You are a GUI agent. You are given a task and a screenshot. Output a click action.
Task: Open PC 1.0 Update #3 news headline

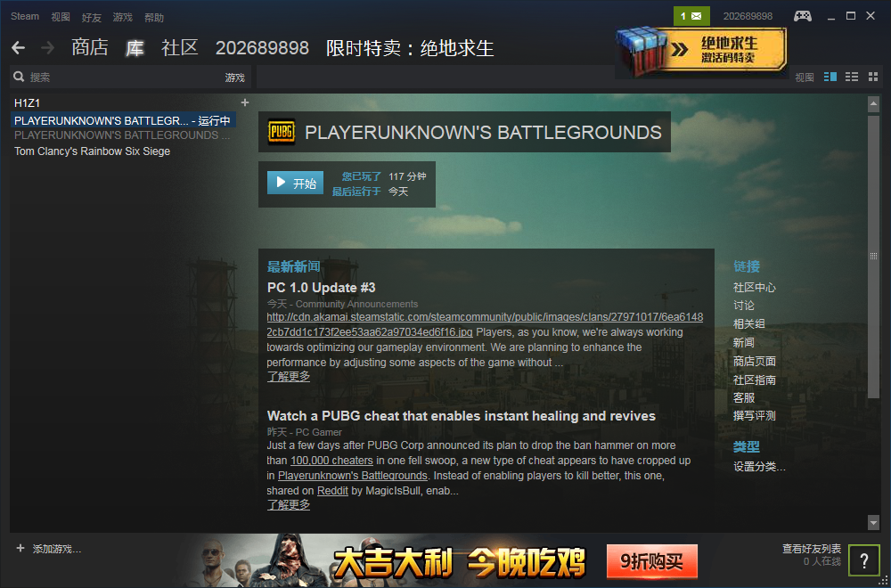pos(321,288)
